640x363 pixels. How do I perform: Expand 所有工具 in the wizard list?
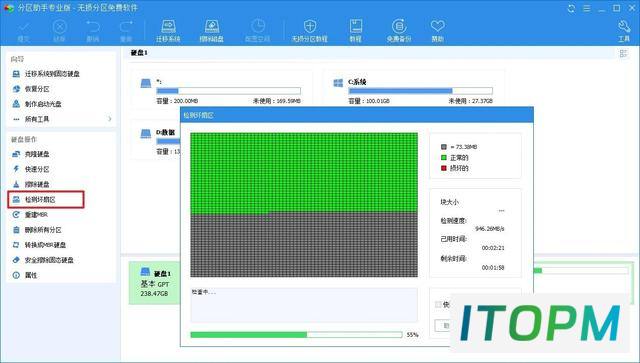(62, 119)
